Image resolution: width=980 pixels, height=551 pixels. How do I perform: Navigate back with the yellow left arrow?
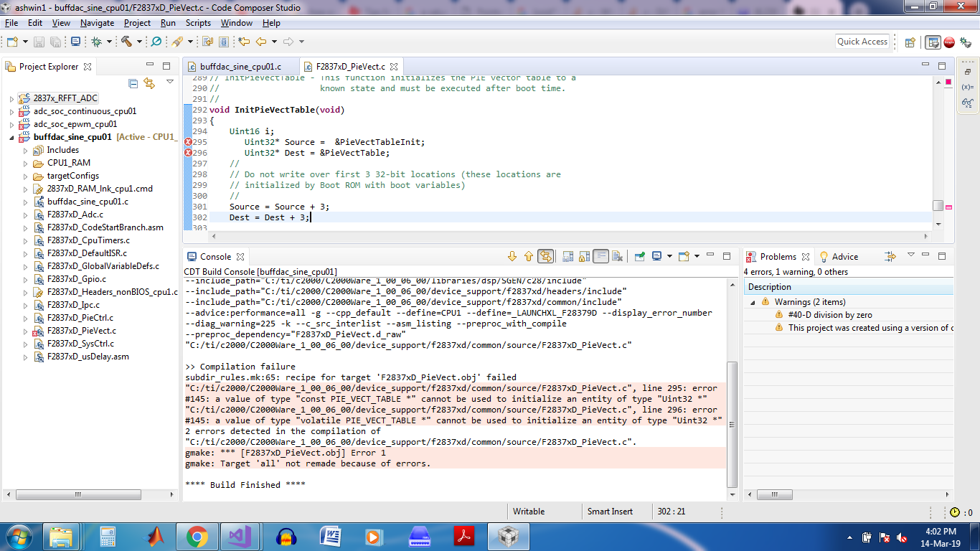(261, 42)
